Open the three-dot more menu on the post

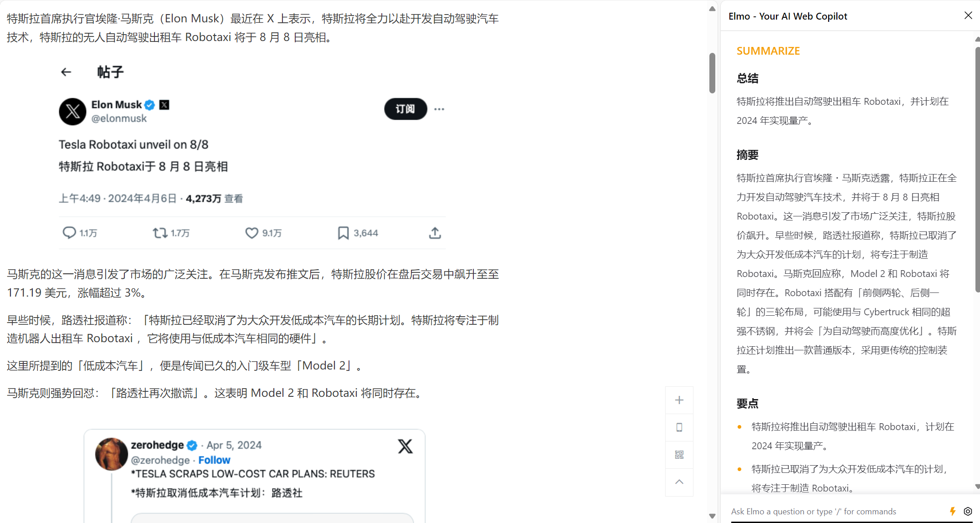[x=439, y=109]
